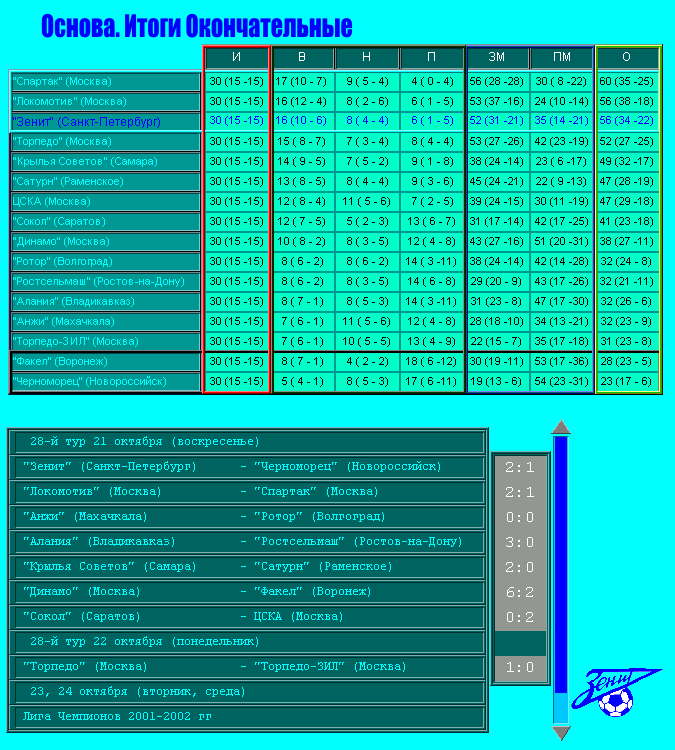This screenshot has width=675, height=750.
Task: Click the "Крылья Советов" (Самара) table row
Action: (105, 162)
